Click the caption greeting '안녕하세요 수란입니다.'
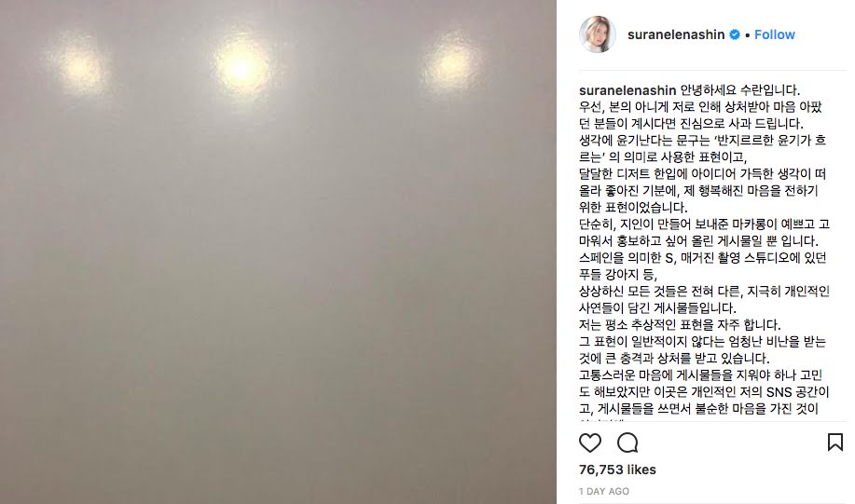Screen dimensions: 855x504 (740, 90)
